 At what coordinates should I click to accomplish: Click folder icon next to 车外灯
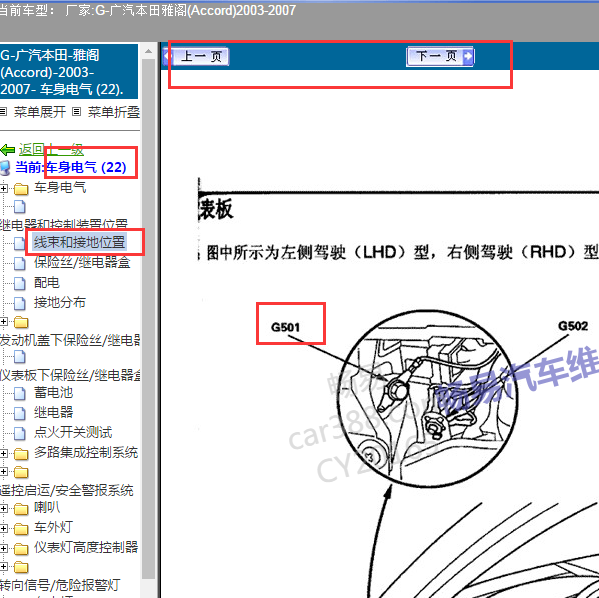21,528
